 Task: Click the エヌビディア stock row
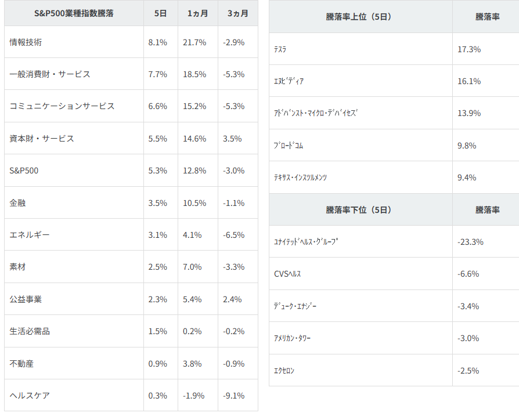coord(289,81)
